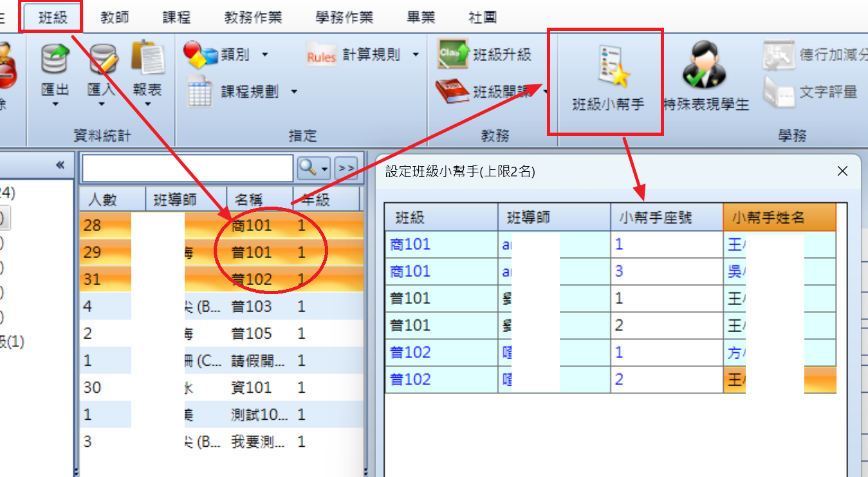Click the 德行加減分 icon
This screenshot has height=477, width=868.
(x=779, y=56)
